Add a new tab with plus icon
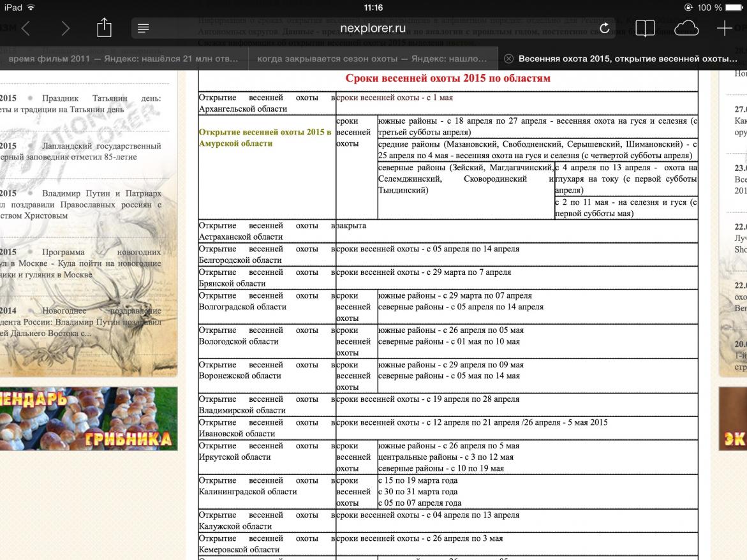This screenshot has height=560, width=747. click(x=725, y=29)
